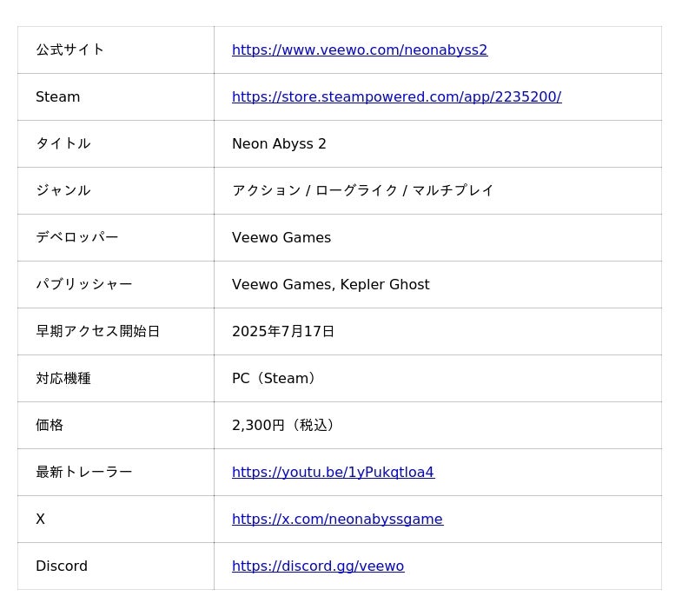Click the 最新トレーラー row label
Screen dimensions: 695x616
83,473
